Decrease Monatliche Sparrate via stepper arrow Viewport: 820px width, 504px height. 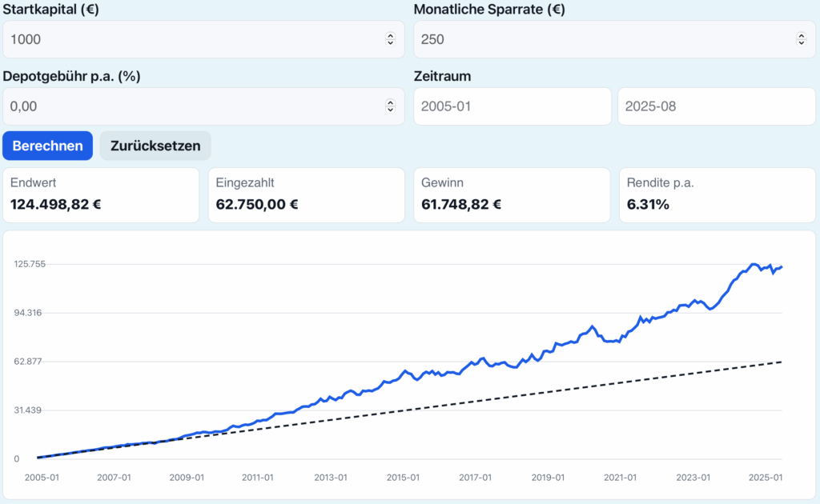click(801, 42)
